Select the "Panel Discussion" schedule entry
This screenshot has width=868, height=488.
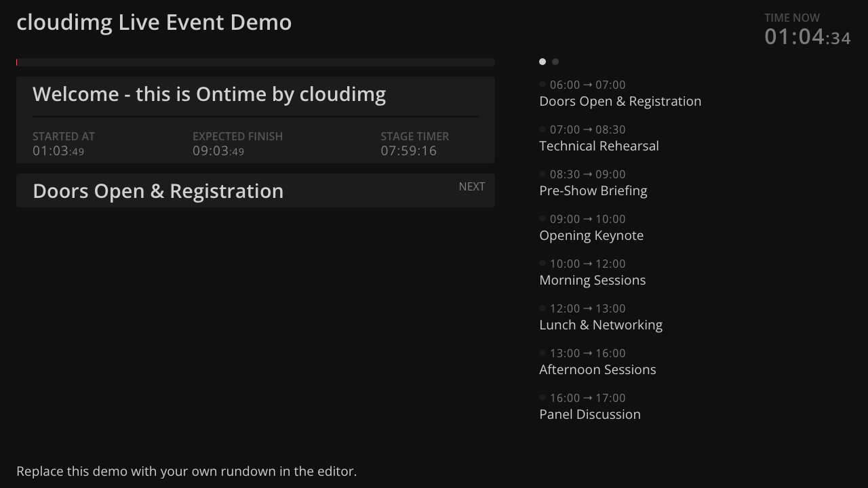click(x=590, y=415)
